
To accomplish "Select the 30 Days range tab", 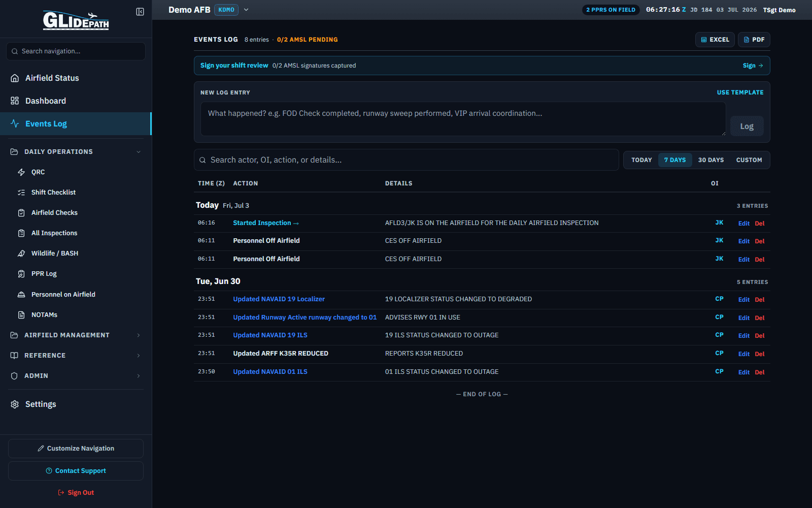I will click(711, 160).
